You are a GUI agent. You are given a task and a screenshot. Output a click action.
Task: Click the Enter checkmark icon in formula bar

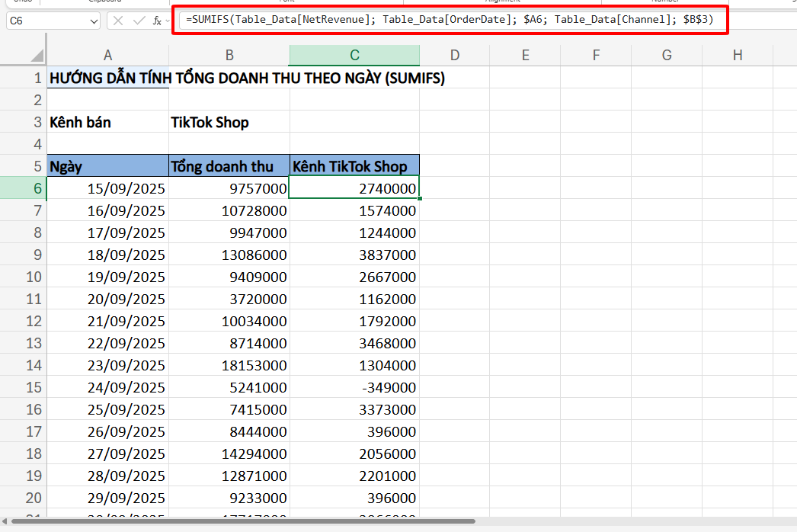click(138, 21)
